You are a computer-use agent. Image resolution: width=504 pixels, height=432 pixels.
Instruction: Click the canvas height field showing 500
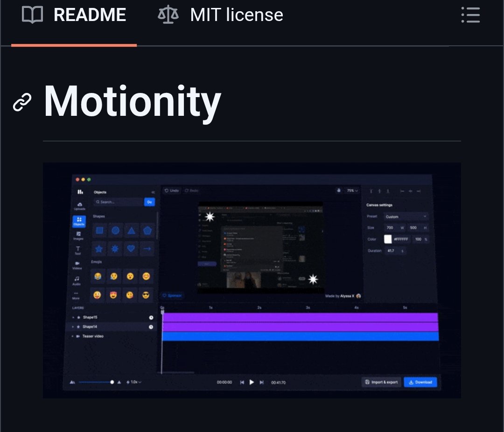[x=418, y=228]
